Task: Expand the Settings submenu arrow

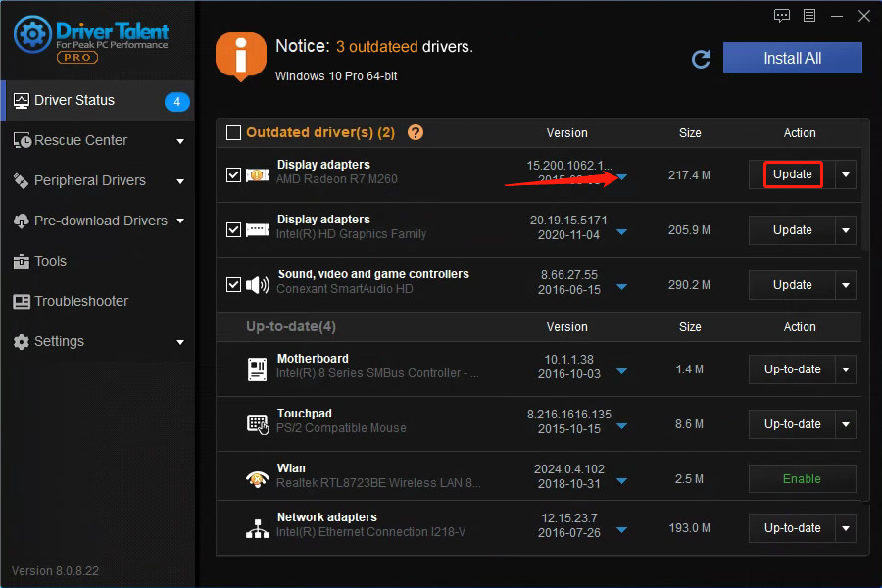Action: (x=180, y=342)
